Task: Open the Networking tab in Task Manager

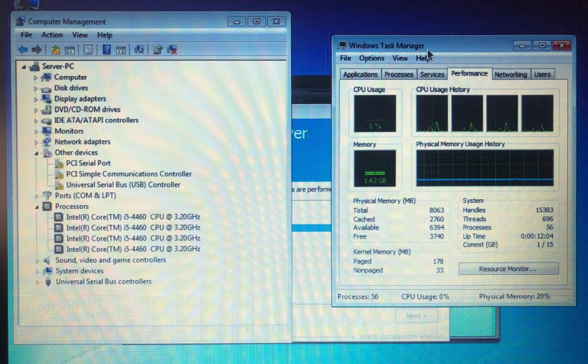Action: tap(510, 75)
